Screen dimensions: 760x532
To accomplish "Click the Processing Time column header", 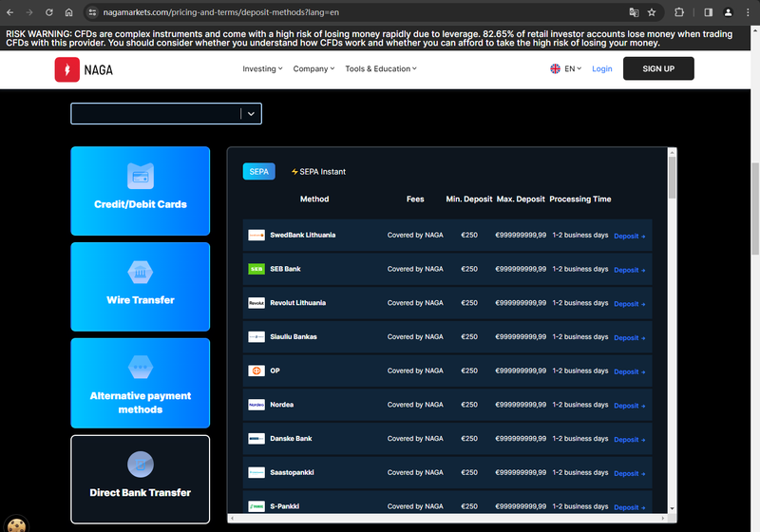I will coord(580,199).
